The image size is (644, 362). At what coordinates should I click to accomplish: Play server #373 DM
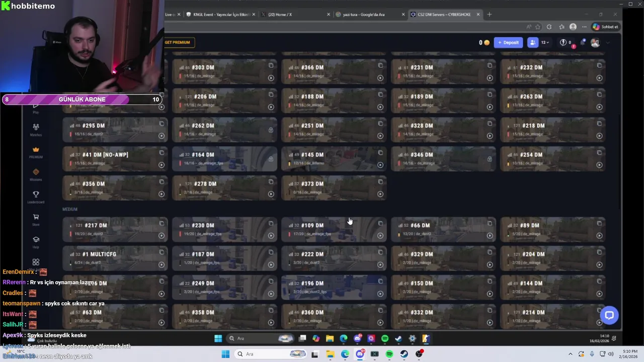click(380, 194)
